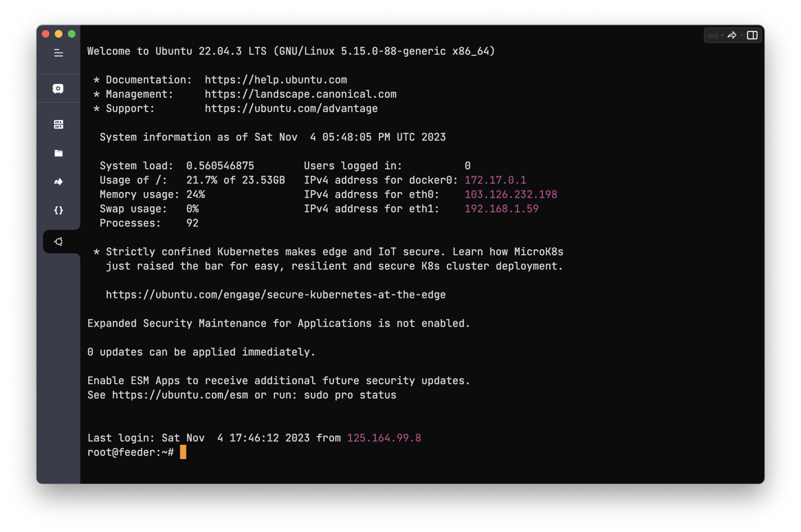This screenshot has height=532, width=801.
Task: Click 'Expanded Security Maintenance' notice line
Action: [278, 324]
